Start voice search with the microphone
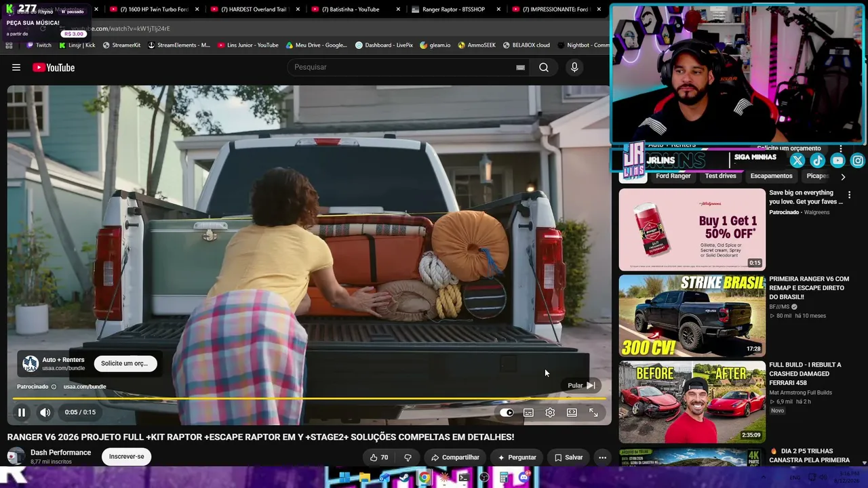Image resolution: width=868 pixels, height=488 pixels. 574,67
